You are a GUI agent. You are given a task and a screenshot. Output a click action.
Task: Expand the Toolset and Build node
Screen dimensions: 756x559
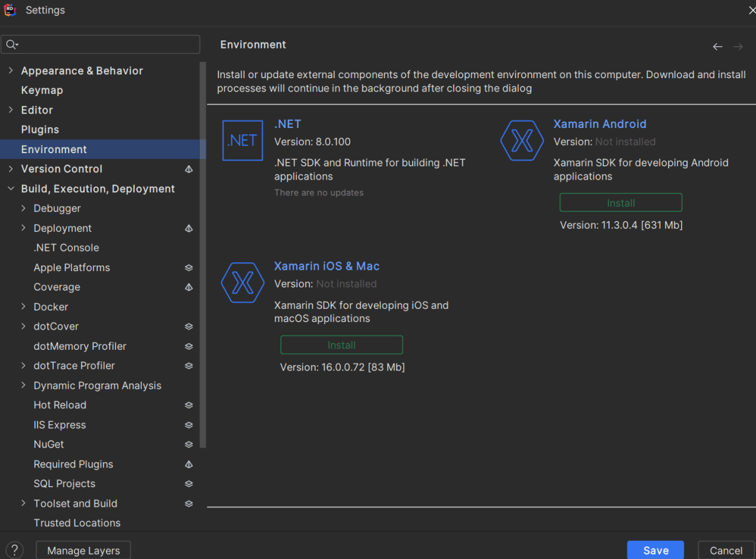[23, 504]
